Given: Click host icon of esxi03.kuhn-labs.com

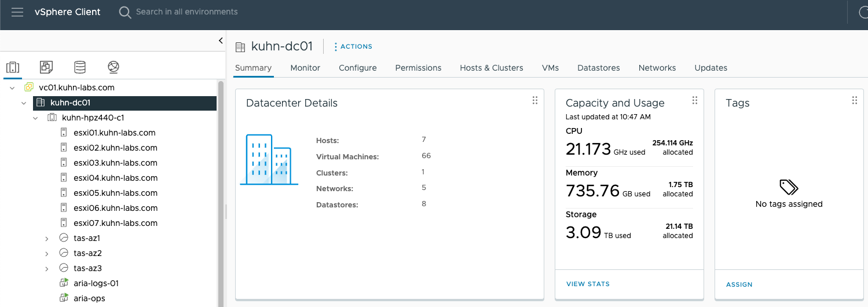Looking at the screenshot, I should point(64,163).
